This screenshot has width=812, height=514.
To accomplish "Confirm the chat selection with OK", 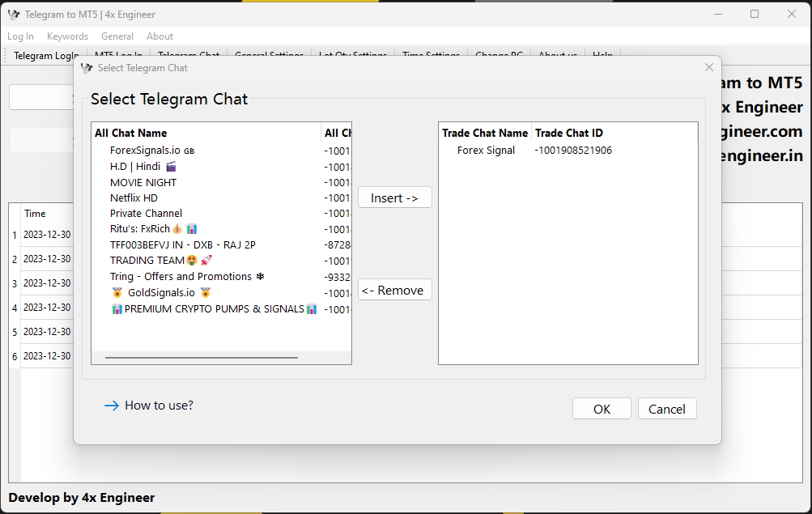I will coord(602,409).
